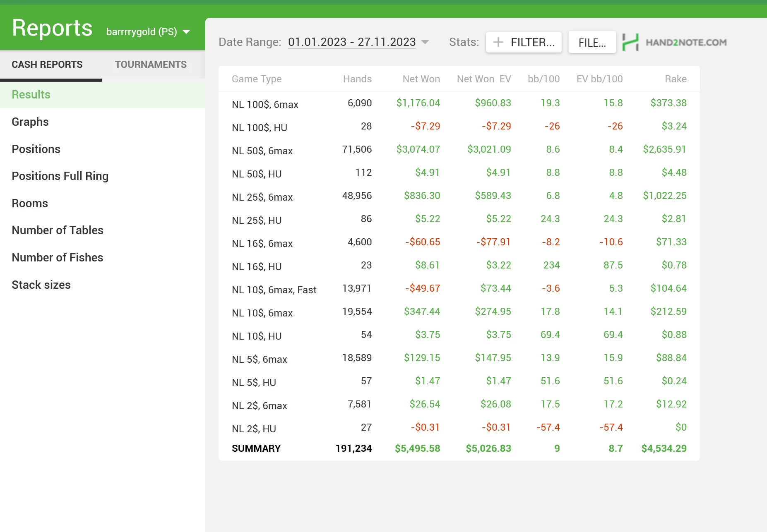This screenshot has height=532, width=767.
Task: Sort by the Rake column header
Action: [x=676, y=79]
